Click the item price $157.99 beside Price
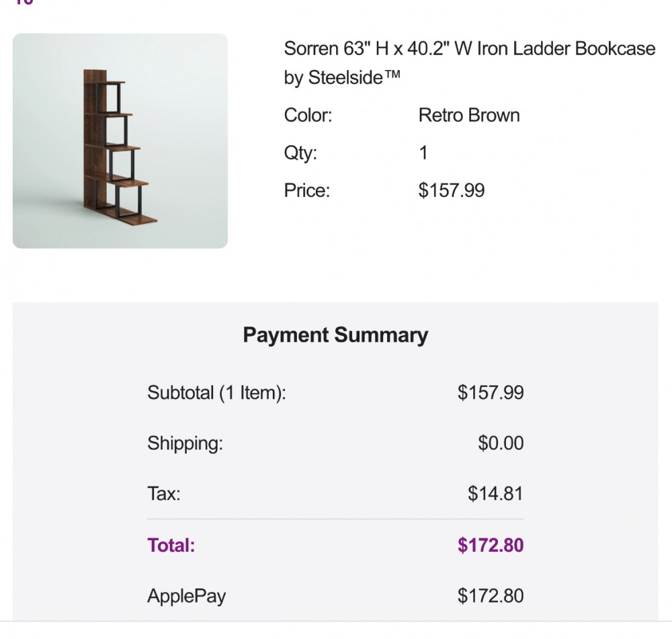 tap(451, 191)
